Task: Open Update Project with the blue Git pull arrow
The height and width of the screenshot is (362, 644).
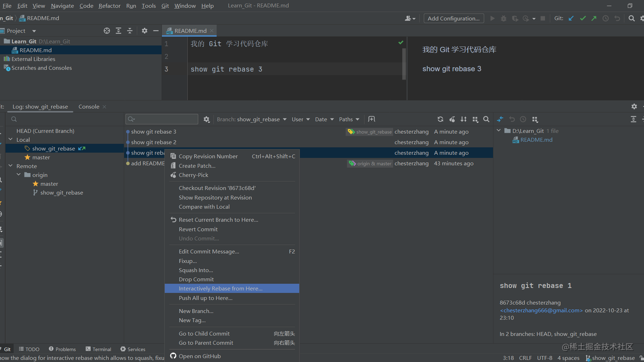Action: click(571, 18)
